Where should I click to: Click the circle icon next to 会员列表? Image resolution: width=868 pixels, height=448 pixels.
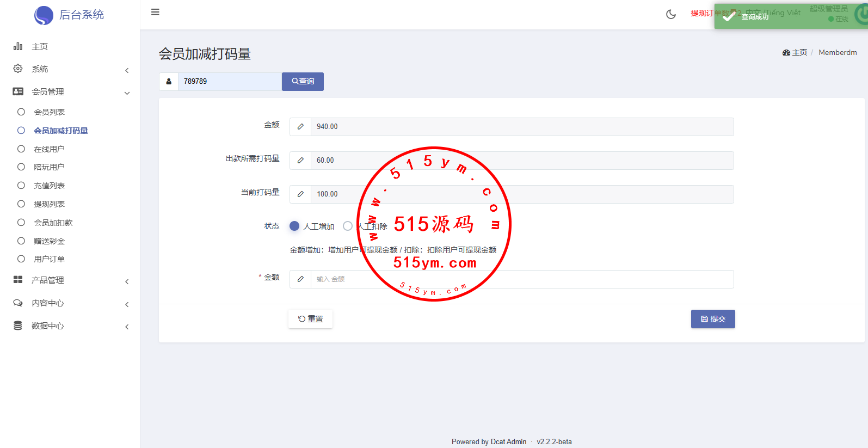(x=21, y=112)
